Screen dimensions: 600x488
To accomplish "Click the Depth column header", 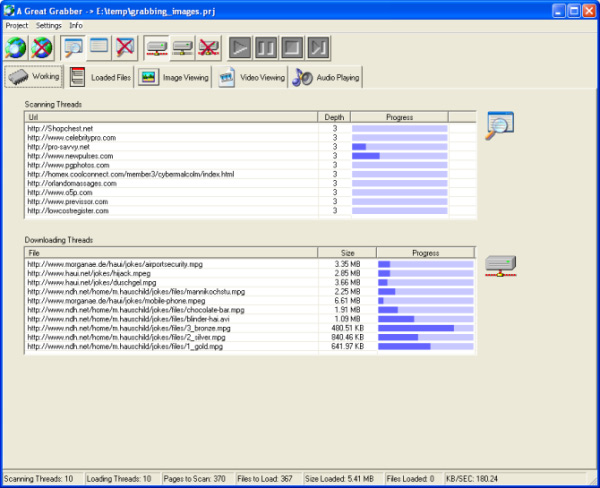I will point(334,117).
